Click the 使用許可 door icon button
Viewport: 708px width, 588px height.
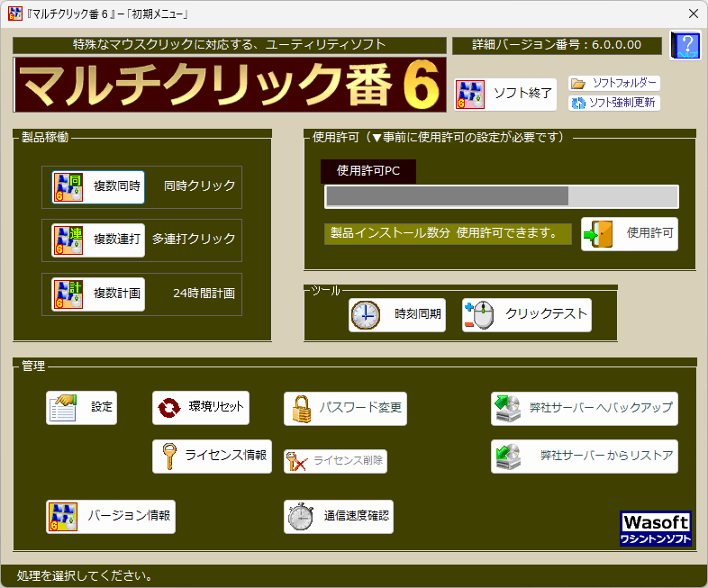point(630,234)
